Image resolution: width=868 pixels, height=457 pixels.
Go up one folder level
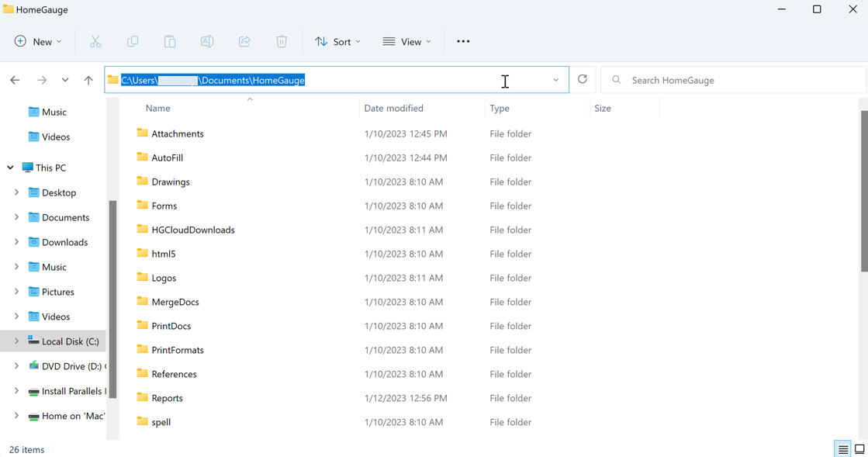88,80
